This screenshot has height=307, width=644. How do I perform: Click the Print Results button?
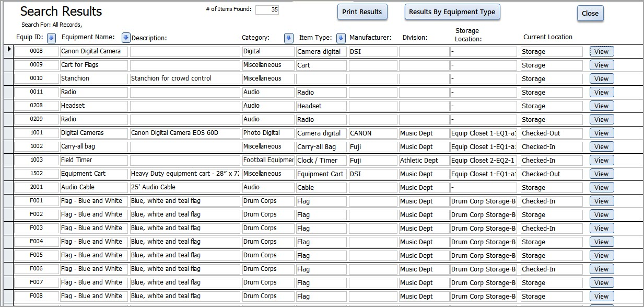[x=362, y=12]
